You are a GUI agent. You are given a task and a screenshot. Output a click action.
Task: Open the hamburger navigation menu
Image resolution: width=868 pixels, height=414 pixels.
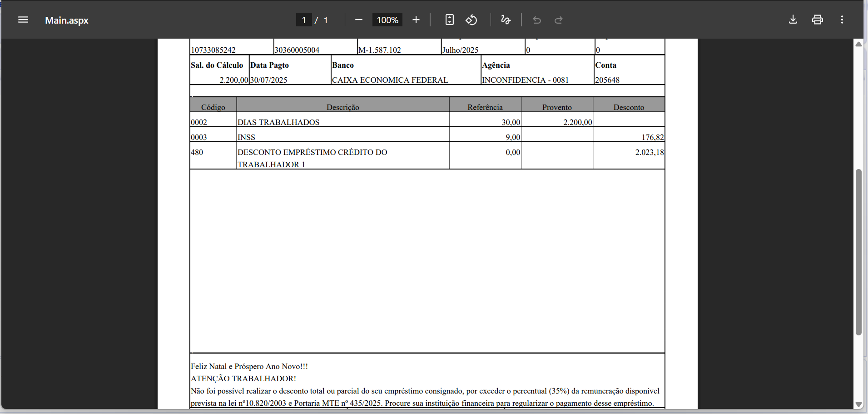(x=23, y=20)
